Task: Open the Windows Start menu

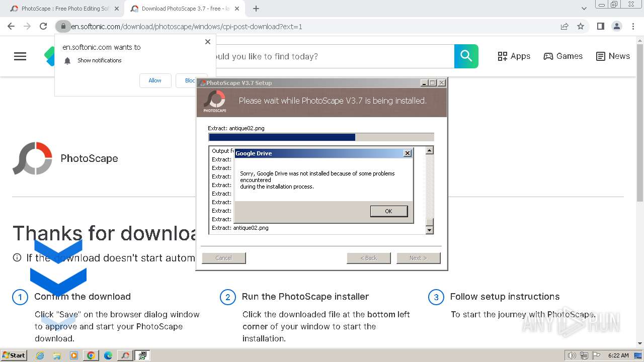Action: point(14,355)
